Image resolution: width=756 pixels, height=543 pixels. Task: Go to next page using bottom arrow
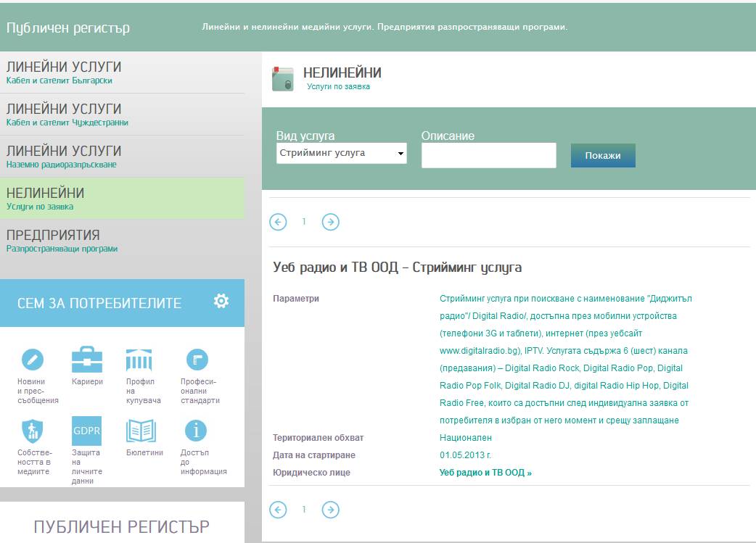331,510
